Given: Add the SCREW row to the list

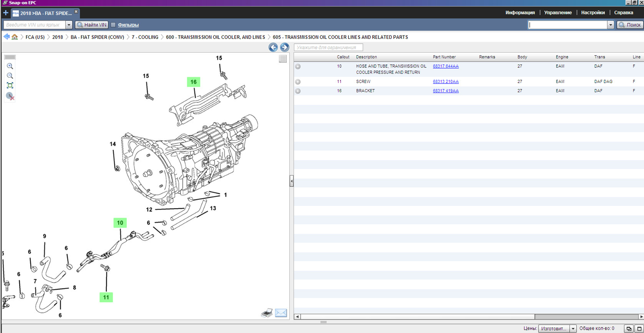Looking at the screenshot, I should click(298, 82).
